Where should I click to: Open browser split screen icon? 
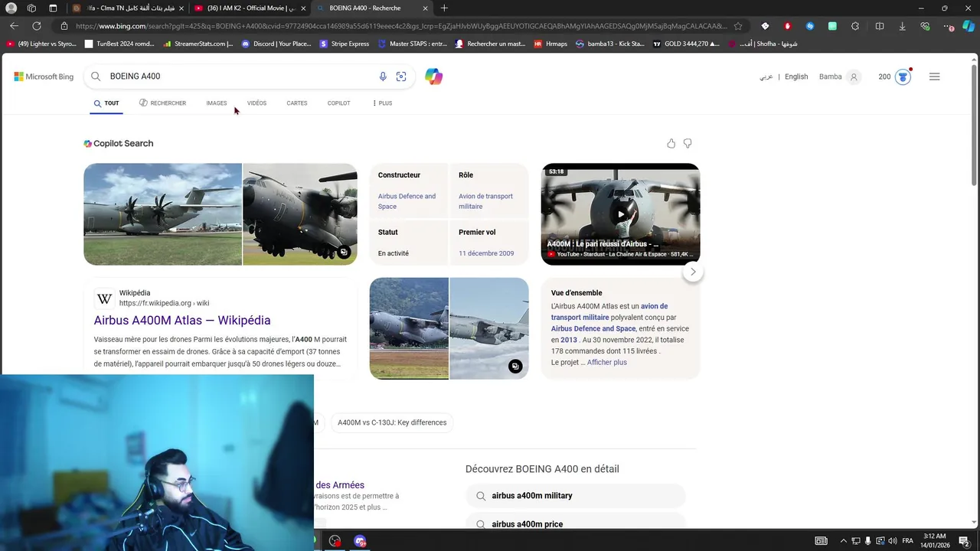coord(879,26)
